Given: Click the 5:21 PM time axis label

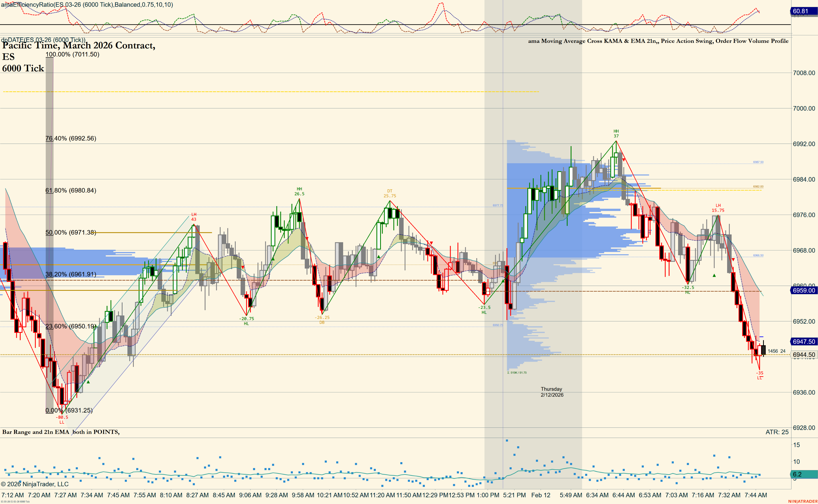Looking at the screenshot, I should [514, 495].
